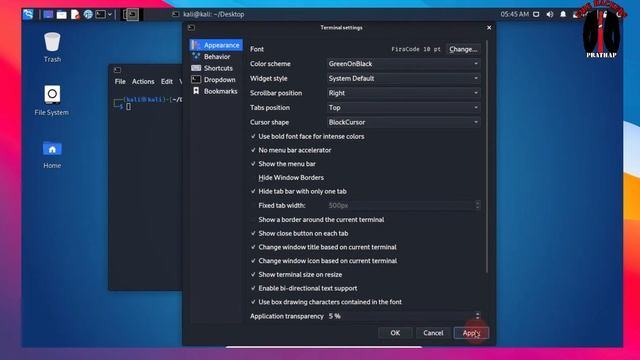Toggle Use box drawing characters contained in font
640x360 pixels.
pos(326,302)
